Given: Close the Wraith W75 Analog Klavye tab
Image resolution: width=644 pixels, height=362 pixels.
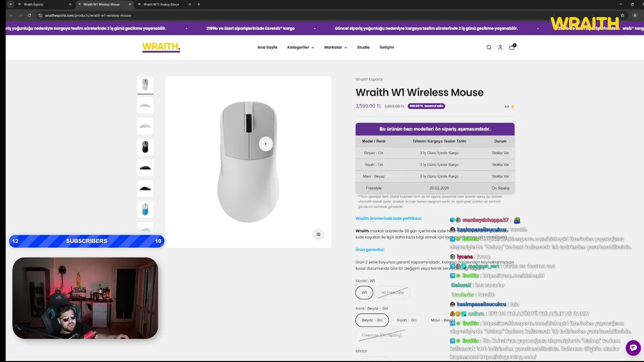Looking at the screenshot, I should (190, 4).
